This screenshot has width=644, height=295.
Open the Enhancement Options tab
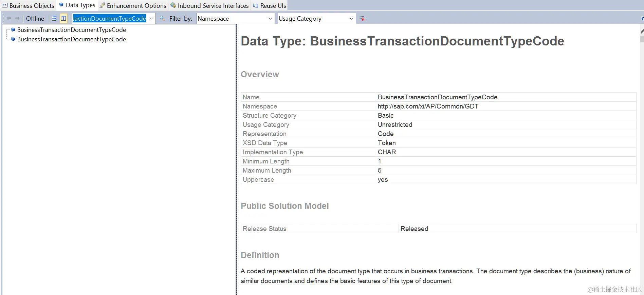pos(133,5)
